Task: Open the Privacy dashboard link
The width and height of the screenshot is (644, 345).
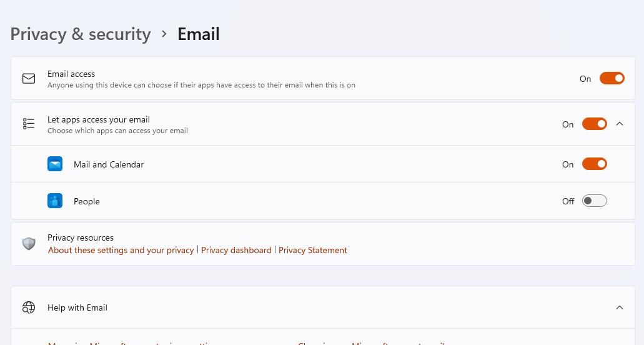Action: pos(236,250)
